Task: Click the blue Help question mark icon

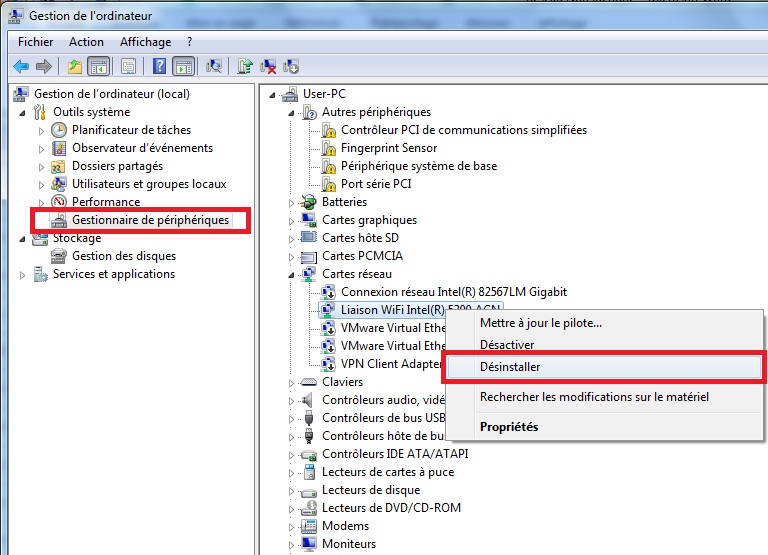Action: [x=159, y=67]
